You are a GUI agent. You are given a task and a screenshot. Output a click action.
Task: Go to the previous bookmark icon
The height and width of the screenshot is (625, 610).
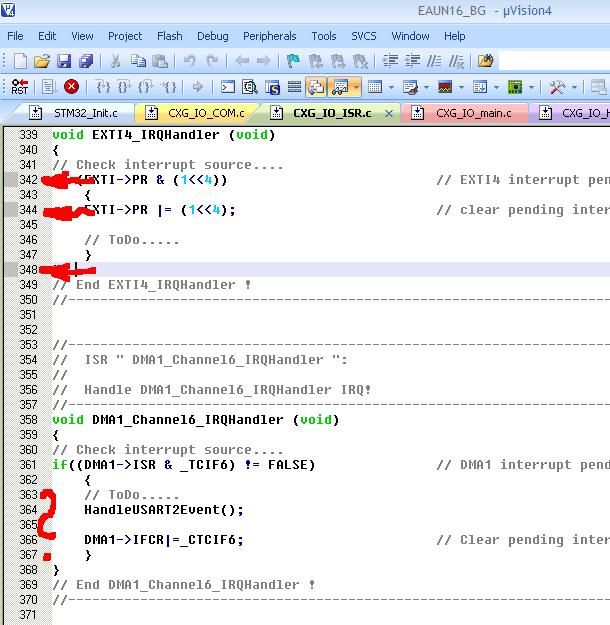click(316, 61)
